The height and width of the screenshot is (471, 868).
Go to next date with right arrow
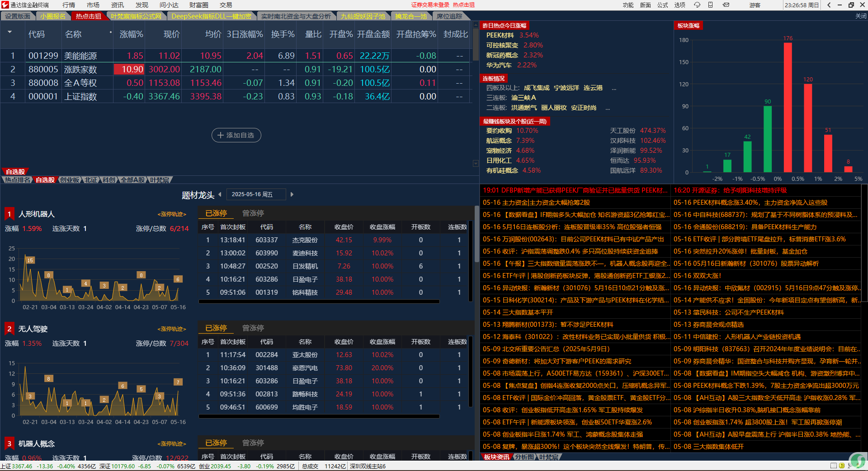point(292,194)
